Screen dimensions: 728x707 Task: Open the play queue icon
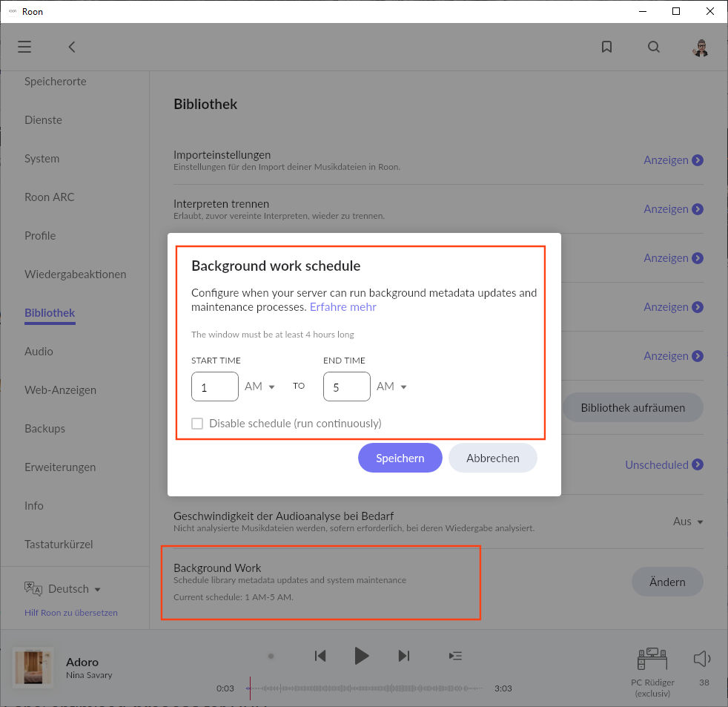point(455,655)
